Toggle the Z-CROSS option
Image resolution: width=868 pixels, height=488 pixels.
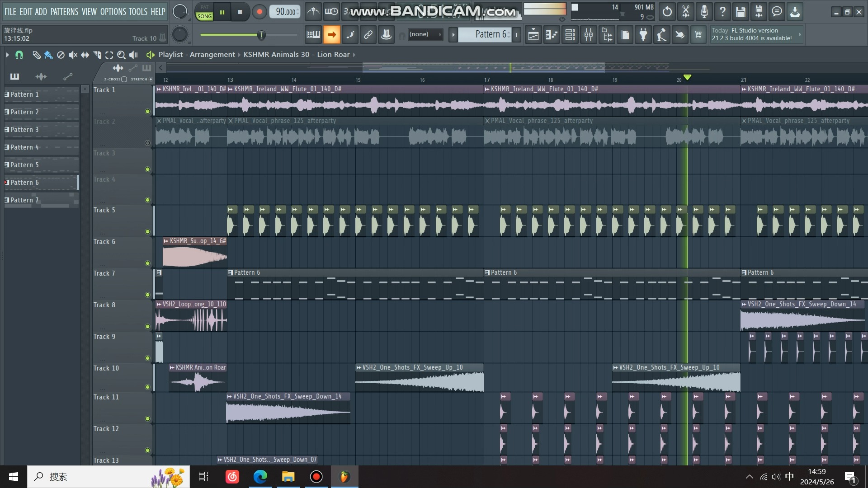[x=124, y=79]
